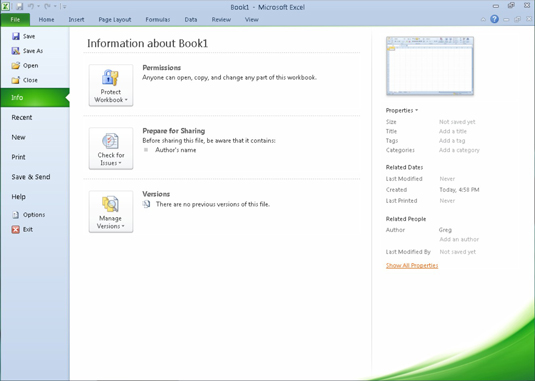
Task: Choose Save As in the sidebar
Action: (x=27, y=51)
